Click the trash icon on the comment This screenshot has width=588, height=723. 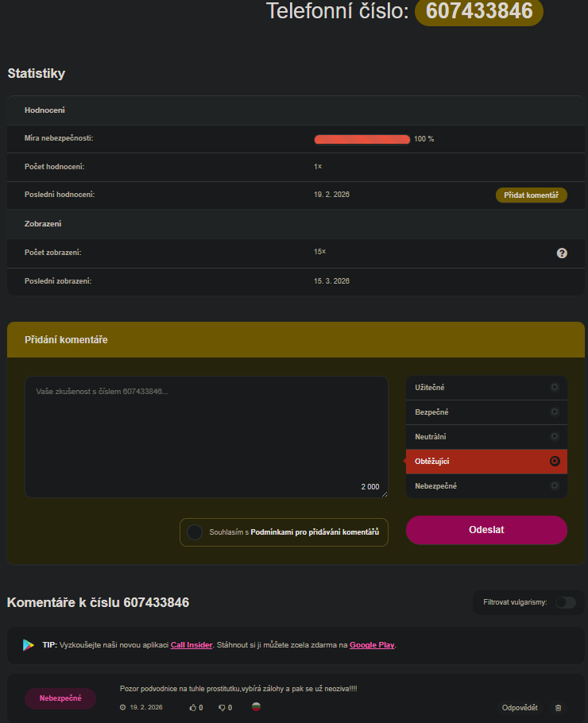(x=558, y=707)
